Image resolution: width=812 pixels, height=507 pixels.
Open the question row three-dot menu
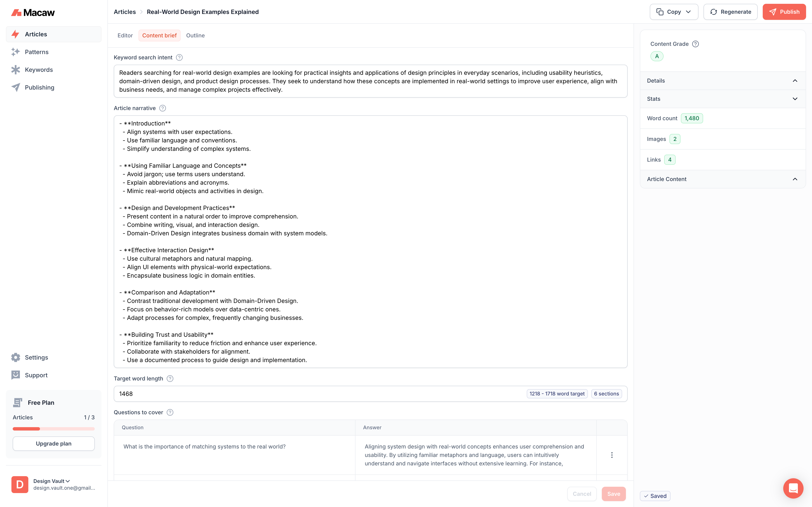coord(612,455)
